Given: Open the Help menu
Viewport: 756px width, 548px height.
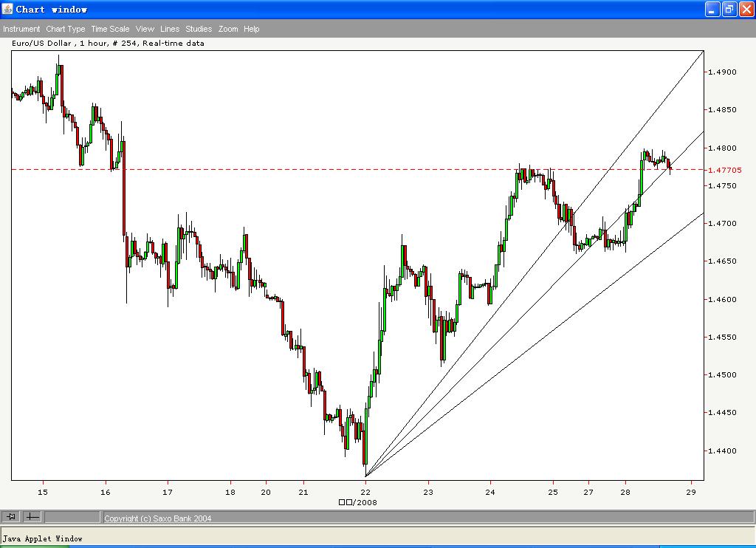Looking at the screenshot, I should click(x=251, y=29).
